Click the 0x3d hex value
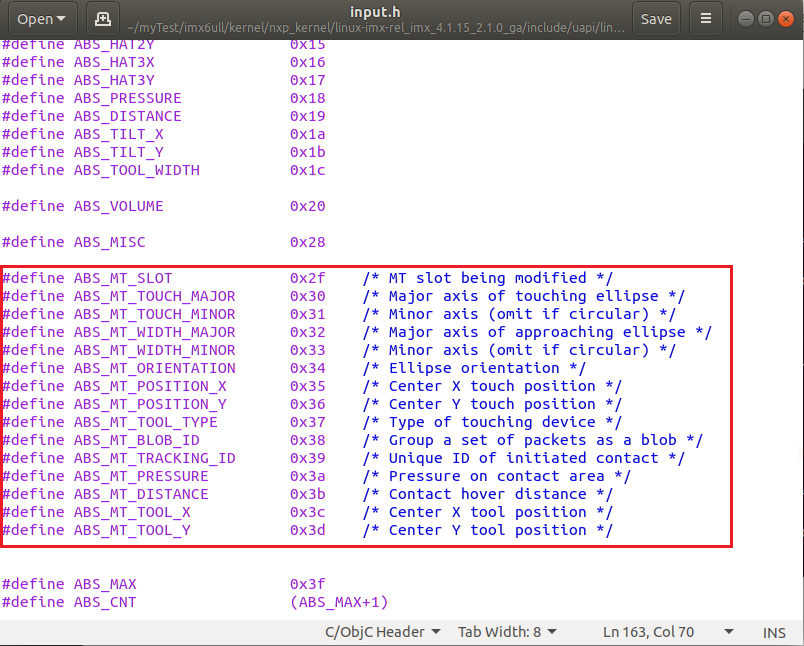The width and height of the screenshot is (804, 646). (307, 530)
